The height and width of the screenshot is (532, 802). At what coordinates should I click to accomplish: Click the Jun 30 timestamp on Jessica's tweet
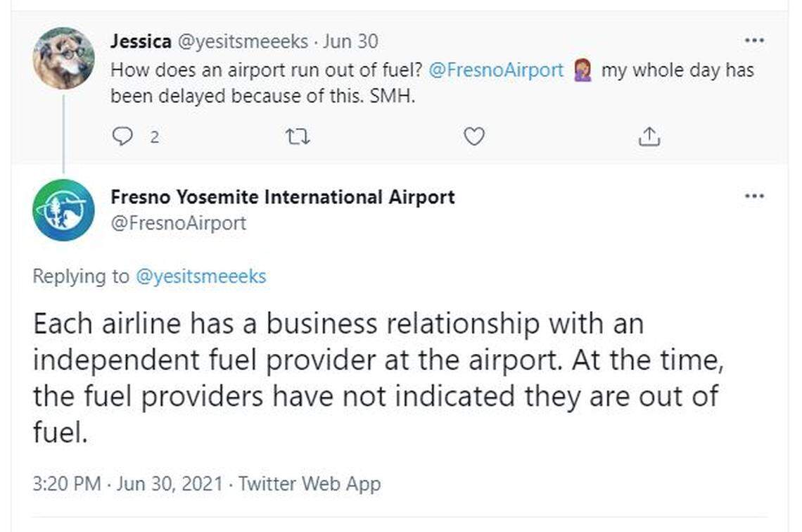coord(350,41)
